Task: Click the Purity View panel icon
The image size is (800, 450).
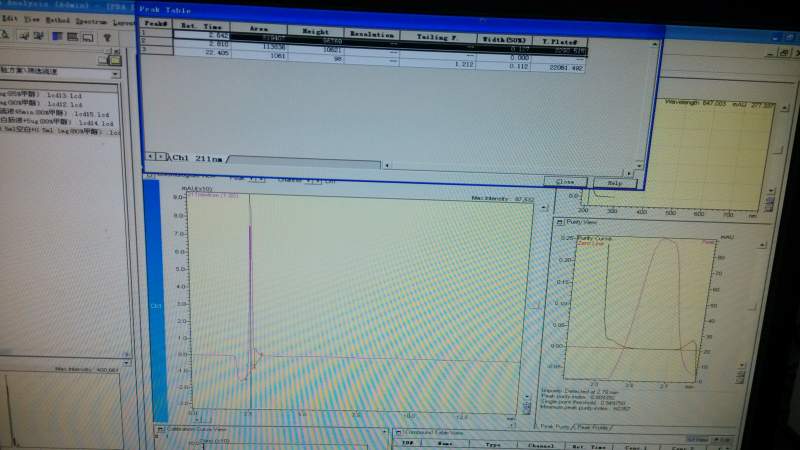Action: click(559, 222)
